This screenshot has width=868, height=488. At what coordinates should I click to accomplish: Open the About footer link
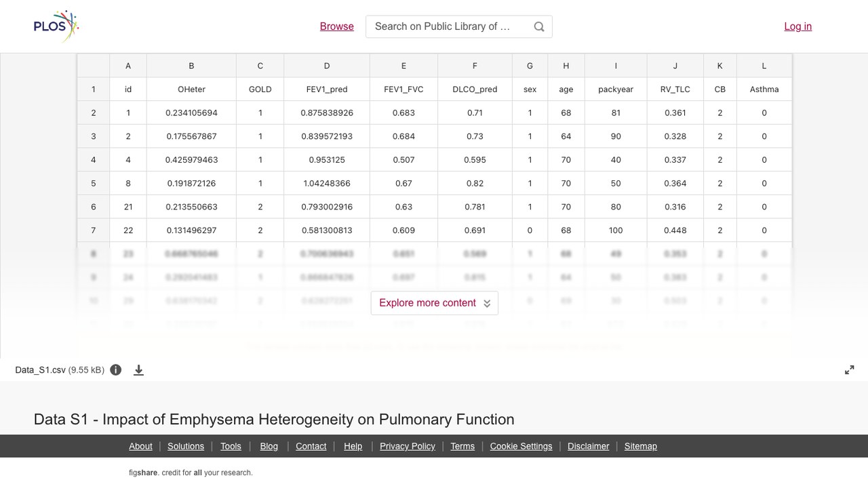click(140, 446)
